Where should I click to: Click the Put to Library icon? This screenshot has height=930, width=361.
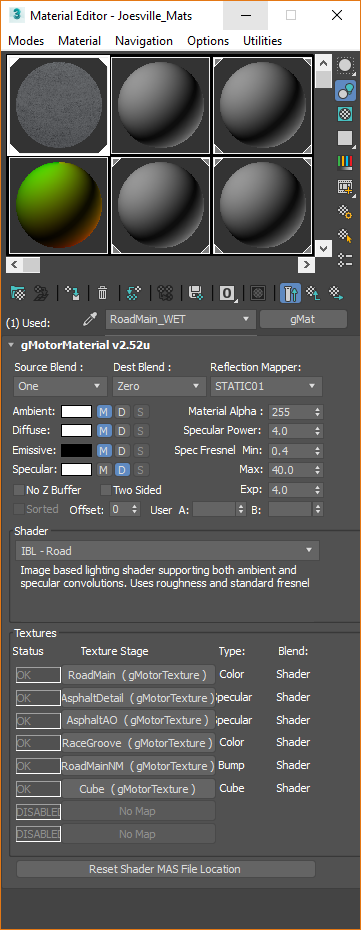196,292
